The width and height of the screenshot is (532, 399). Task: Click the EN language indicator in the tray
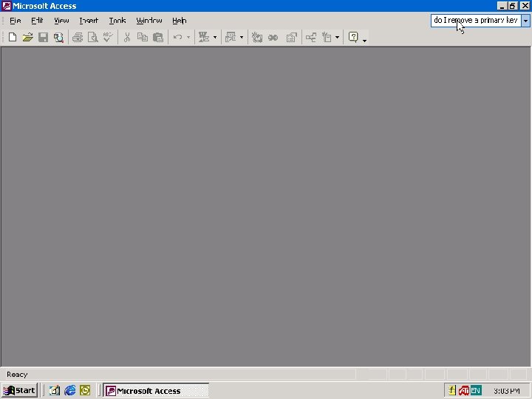476,391
